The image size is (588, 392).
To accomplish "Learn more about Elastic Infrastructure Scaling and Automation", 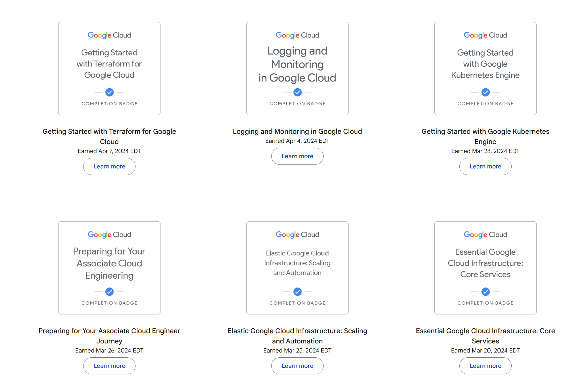I will (297, 366).
